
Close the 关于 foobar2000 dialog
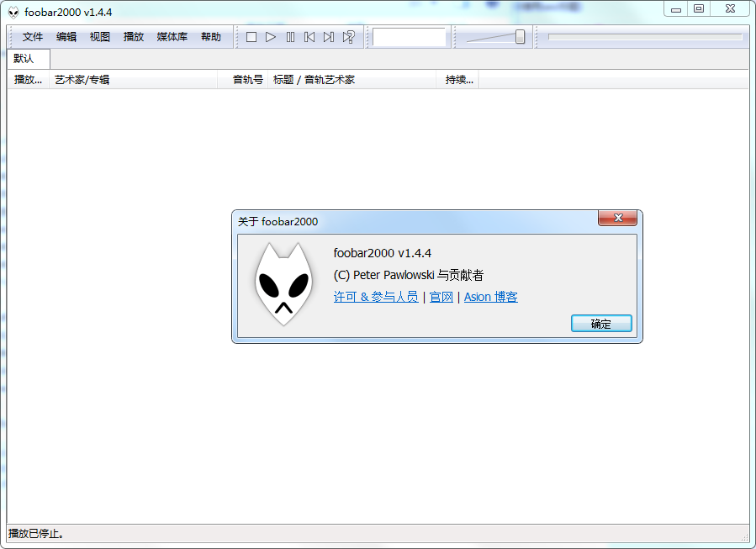coord(617,218)
